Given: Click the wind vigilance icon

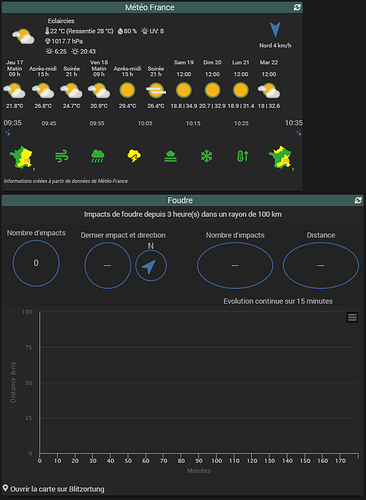Looking at the screenshot, I should click(62, 156).
